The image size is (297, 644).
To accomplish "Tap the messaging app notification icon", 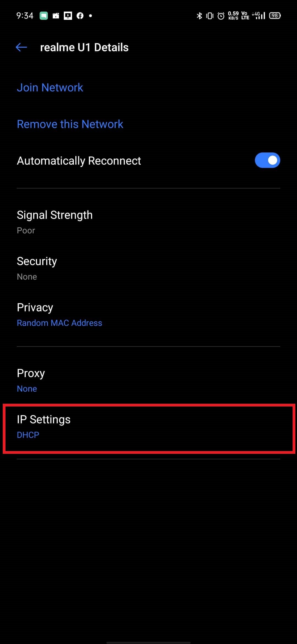I will pos(44,16).
